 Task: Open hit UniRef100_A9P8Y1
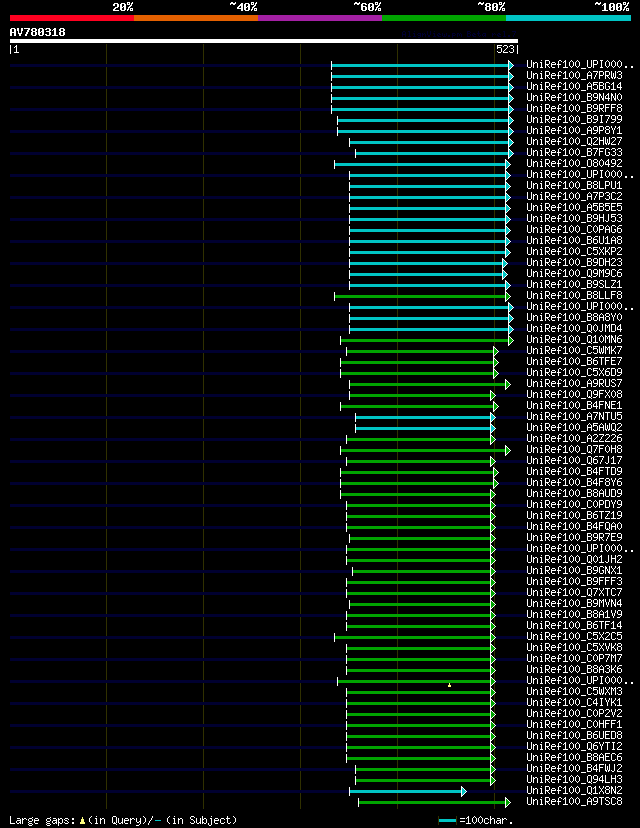coord(574,130)
